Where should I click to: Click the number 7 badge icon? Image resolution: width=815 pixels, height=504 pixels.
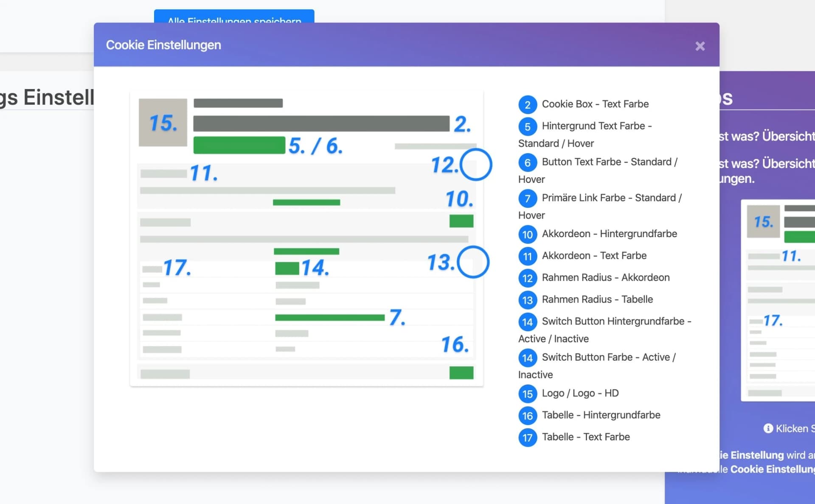point(527,199)
